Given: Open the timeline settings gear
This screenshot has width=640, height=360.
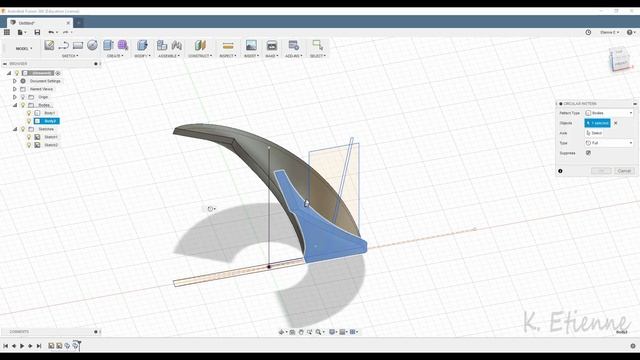Looking at the screenshot, I should pyautogui.click(x=633, y=346).
